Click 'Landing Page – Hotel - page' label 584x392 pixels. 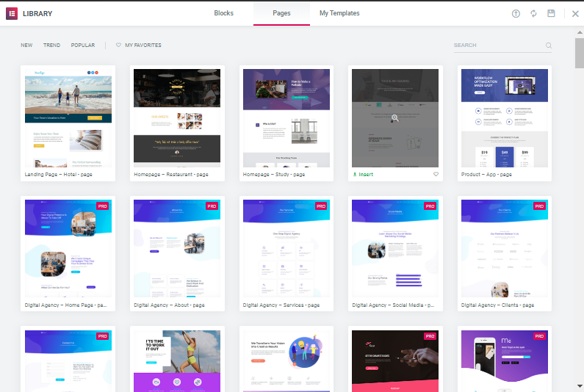pyautogui.click(x=59, y=174)
